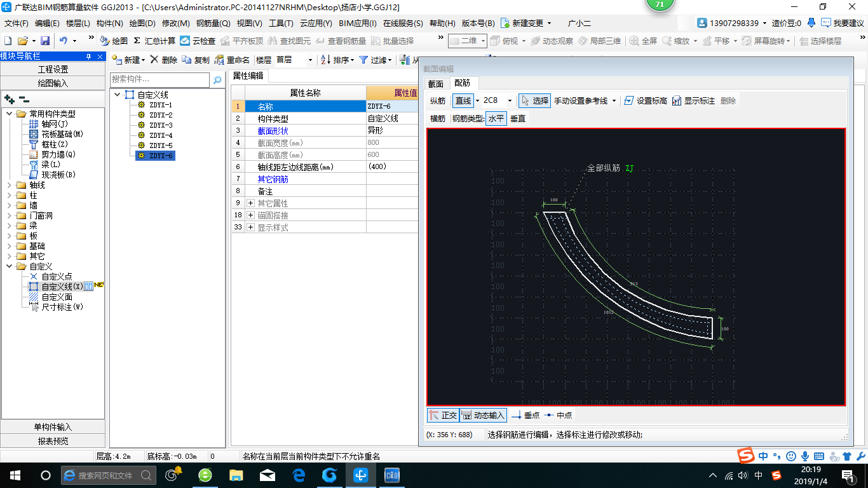Click 设置标高 set elevation tool
This screenshot has height=488, width=868.
tap(645, 100)
